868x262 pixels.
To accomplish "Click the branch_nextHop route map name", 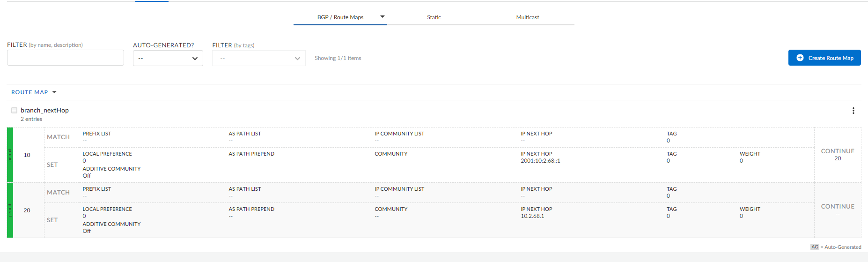I will pos(44,110).
